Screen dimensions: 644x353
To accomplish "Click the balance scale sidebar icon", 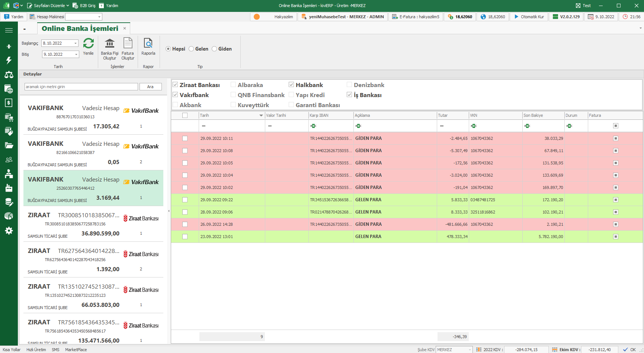I will pyautogui.click(x=9, y=75).
